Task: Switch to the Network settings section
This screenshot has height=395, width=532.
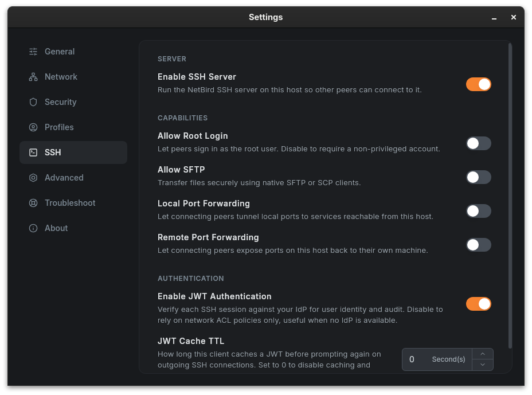Action: point(73,77)
